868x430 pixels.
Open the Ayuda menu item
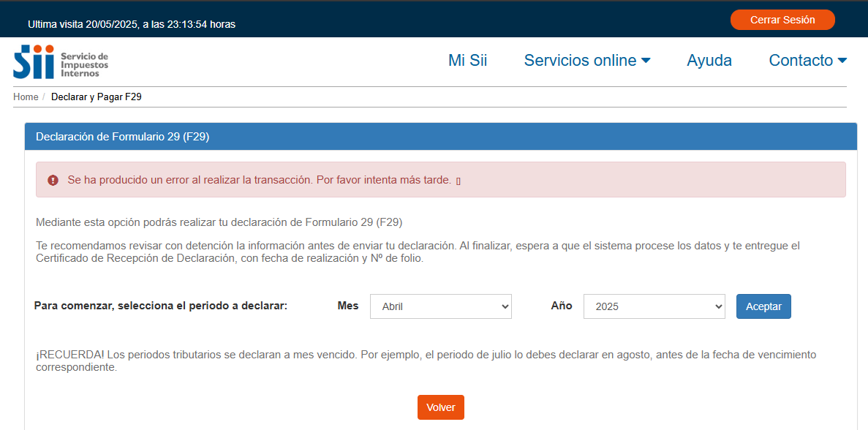coord(709,60)
